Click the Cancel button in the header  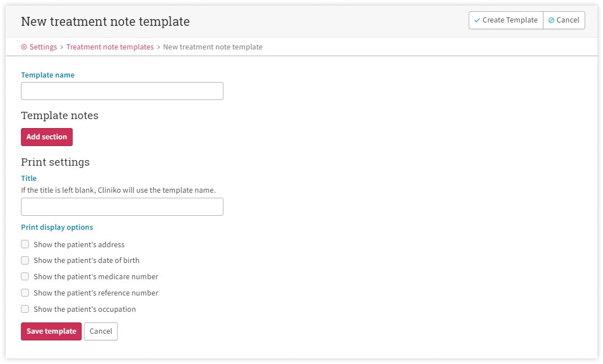[x=564, y=20]
